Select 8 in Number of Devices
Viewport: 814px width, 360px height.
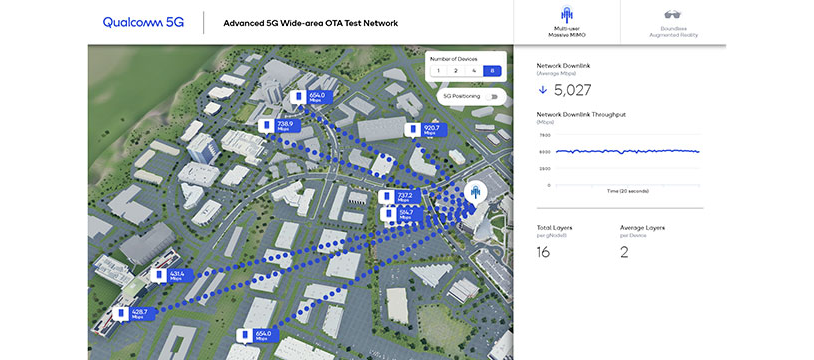click(x=492, y=71)
